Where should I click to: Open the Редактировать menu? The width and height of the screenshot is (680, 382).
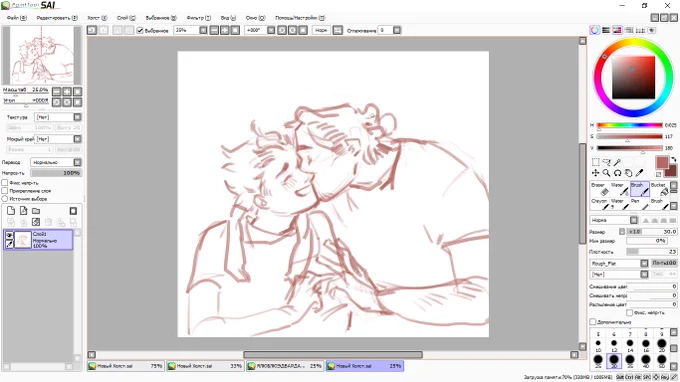click(x=57, y=18)
